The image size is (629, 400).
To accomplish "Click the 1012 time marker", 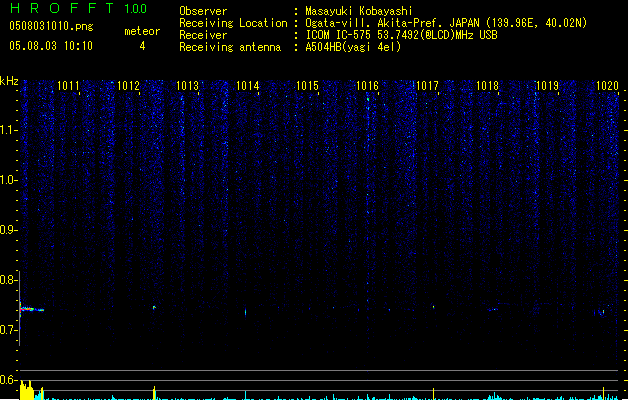I will [128, 86].
